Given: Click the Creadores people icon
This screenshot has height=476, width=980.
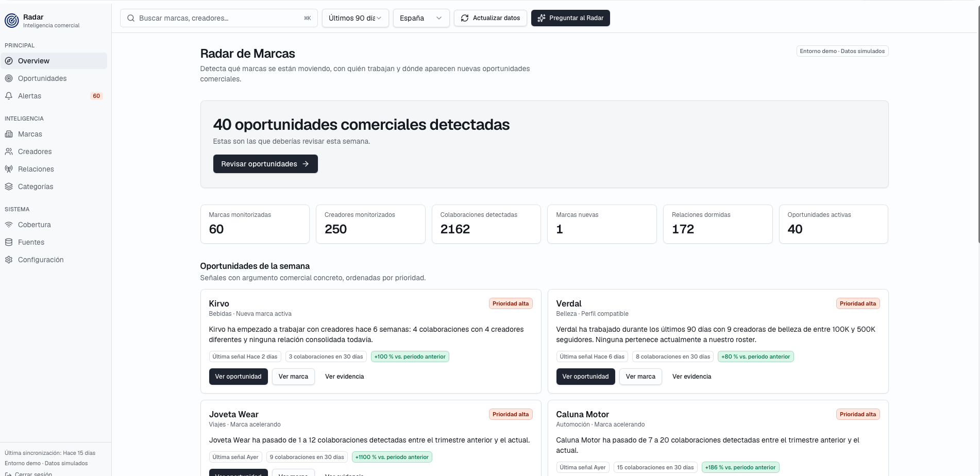Looking at the screenshot, I should [9, 151].
